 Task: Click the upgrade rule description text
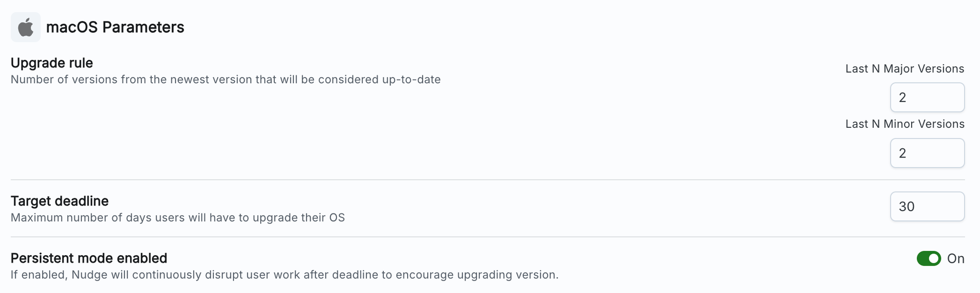(226, 79)
